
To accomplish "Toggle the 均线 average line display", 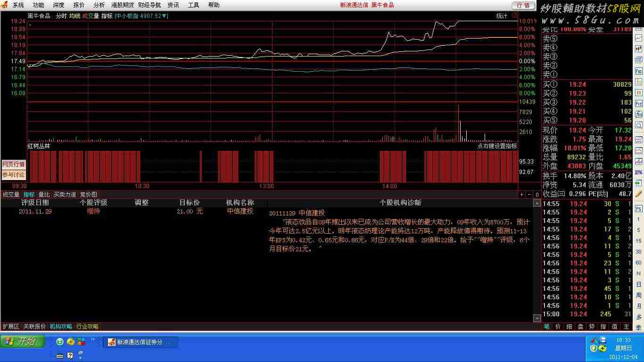I will (74, 16).
